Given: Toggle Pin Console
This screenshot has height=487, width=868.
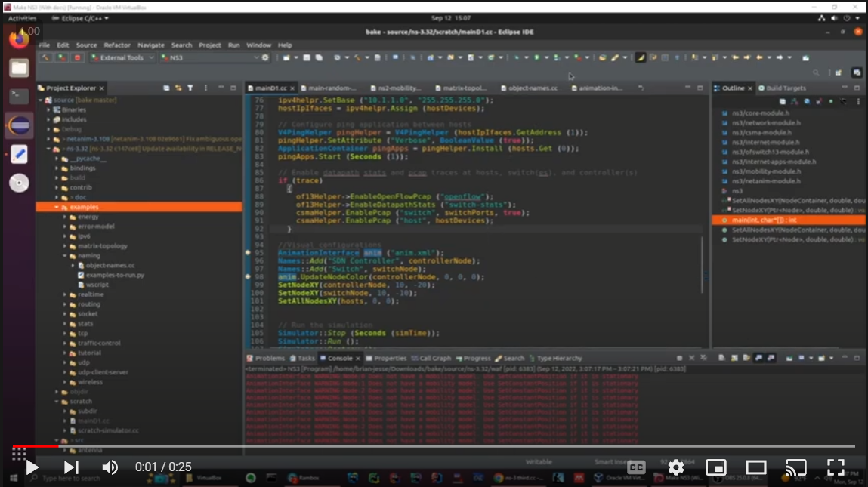Looking at the screenshot, I should (789, 358).
